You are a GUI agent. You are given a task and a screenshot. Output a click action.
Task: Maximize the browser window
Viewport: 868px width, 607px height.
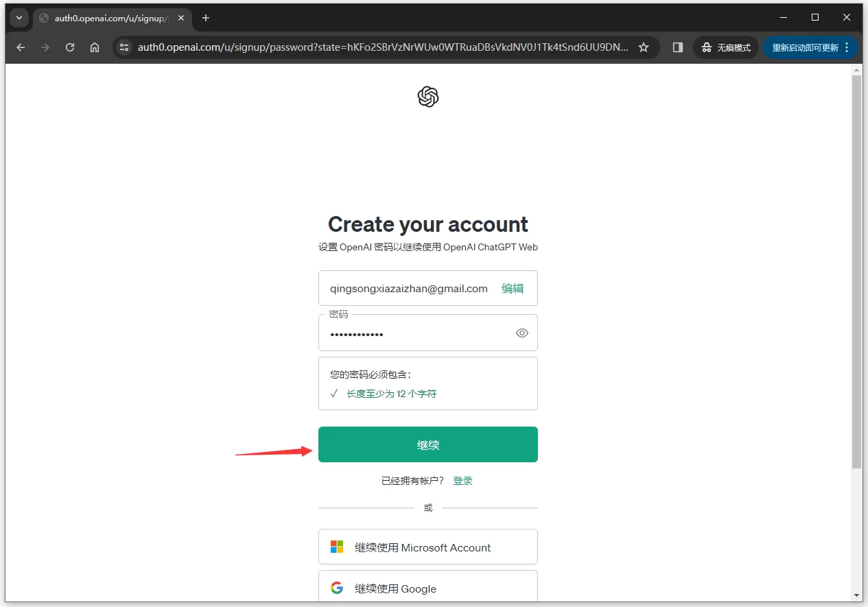pyautogui.click(x=815, y=17)
